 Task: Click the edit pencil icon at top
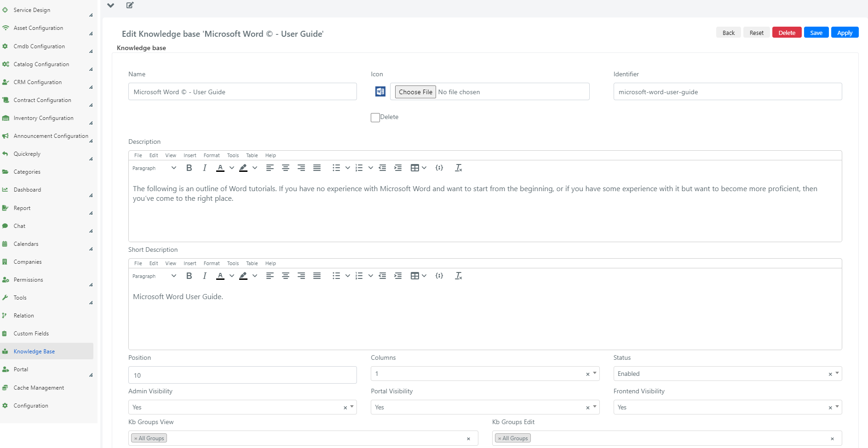[x=130, y=5]
